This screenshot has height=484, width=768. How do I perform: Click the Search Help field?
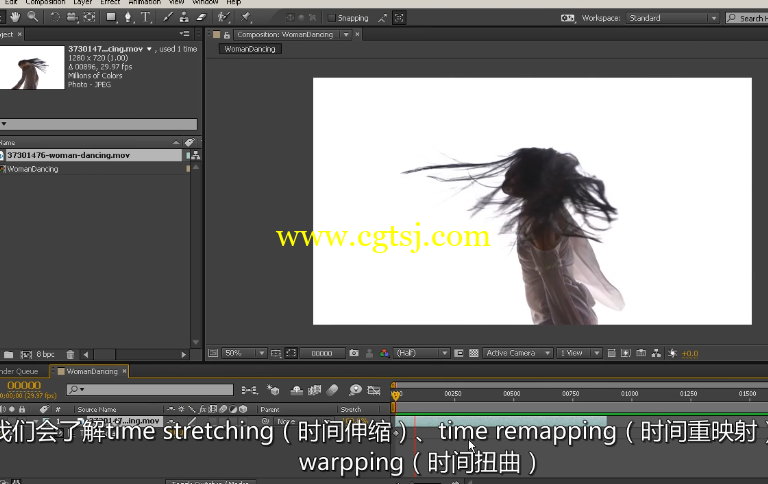749,18
